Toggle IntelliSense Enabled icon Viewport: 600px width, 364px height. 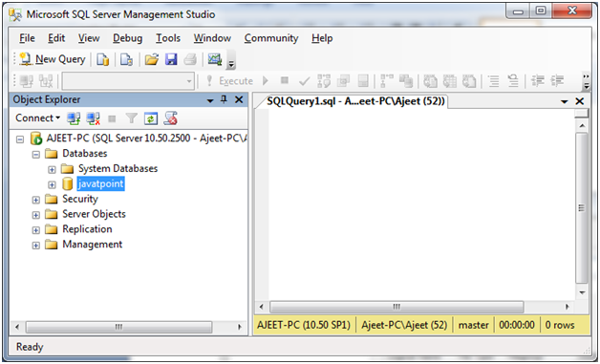point(363,81)
